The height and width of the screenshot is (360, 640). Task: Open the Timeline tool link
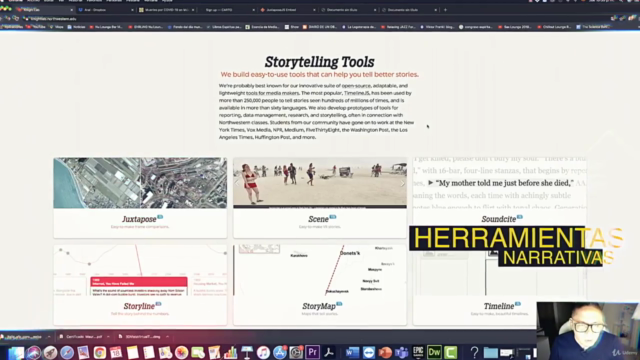(x=499, y=306)
